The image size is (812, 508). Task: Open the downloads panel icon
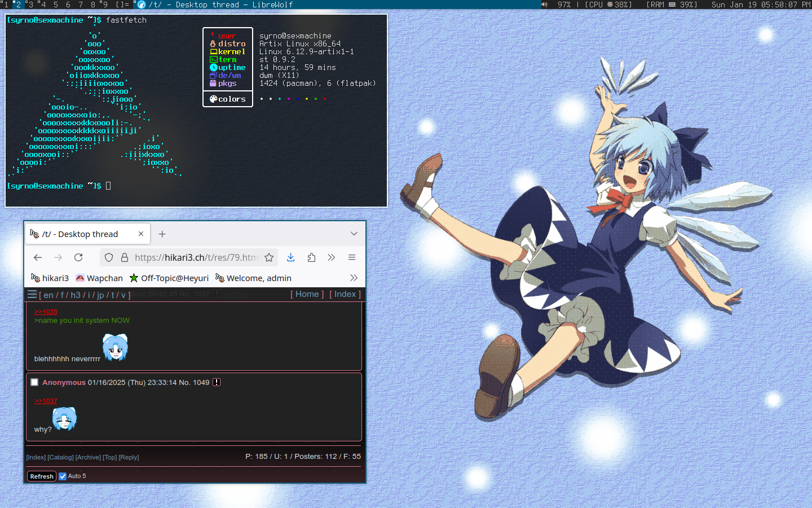click(x=290, y=257)
